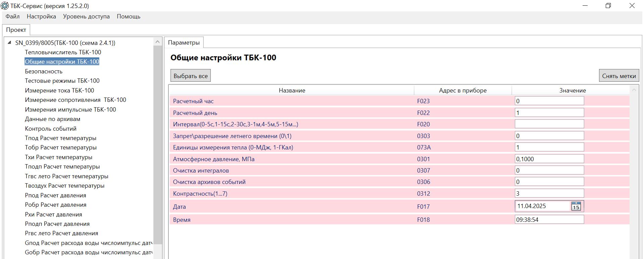
Task: Select Тпод Расчет температуры item
Action: pos(60,138)
